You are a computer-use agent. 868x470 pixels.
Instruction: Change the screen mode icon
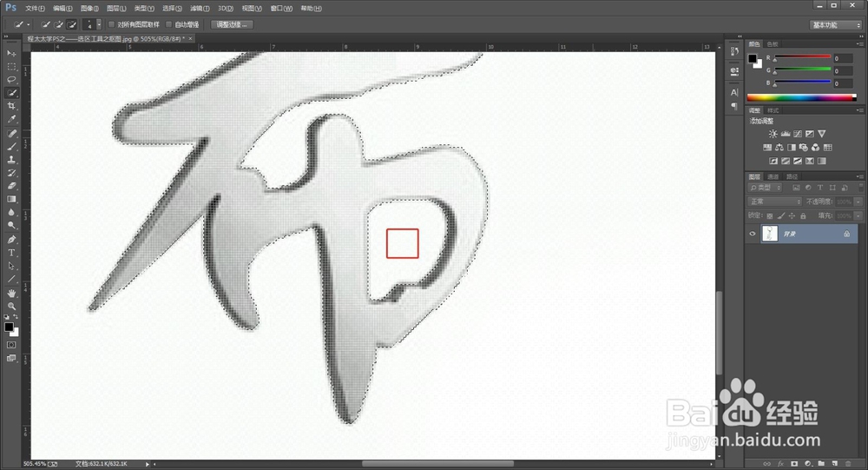tap(11, 358)
